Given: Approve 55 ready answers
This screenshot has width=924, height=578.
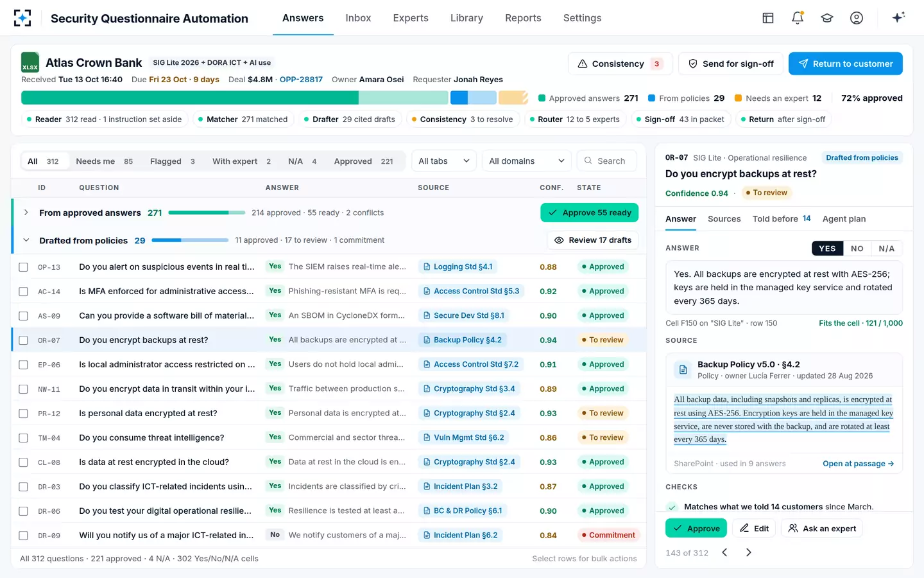Looking at the screenshot, I should [589, 213].
